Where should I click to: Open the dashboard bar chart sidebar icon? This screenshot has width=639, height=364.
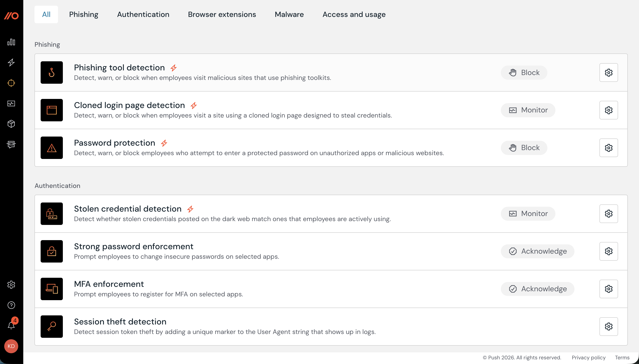[x=11, y=42]
